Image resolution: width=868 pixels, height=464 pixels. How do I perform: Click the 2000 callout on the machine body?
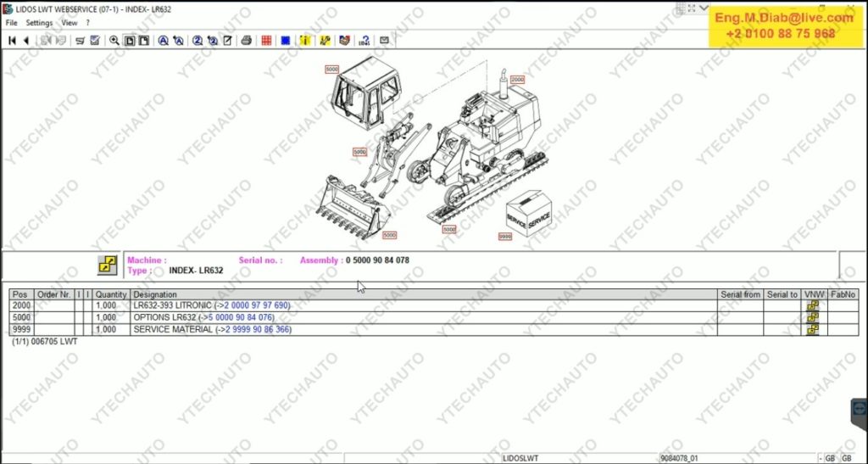(517, 80)
